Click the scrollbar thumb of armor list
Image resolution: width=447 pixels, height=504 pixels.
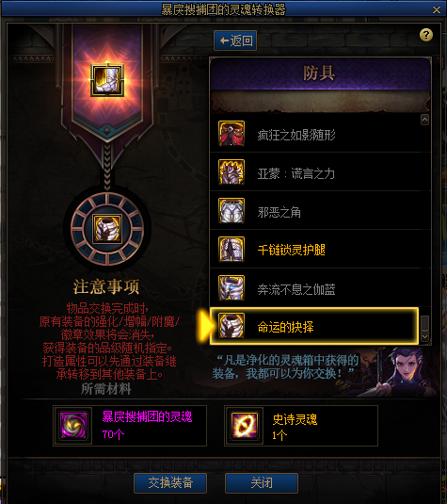(x=424, y=323)
